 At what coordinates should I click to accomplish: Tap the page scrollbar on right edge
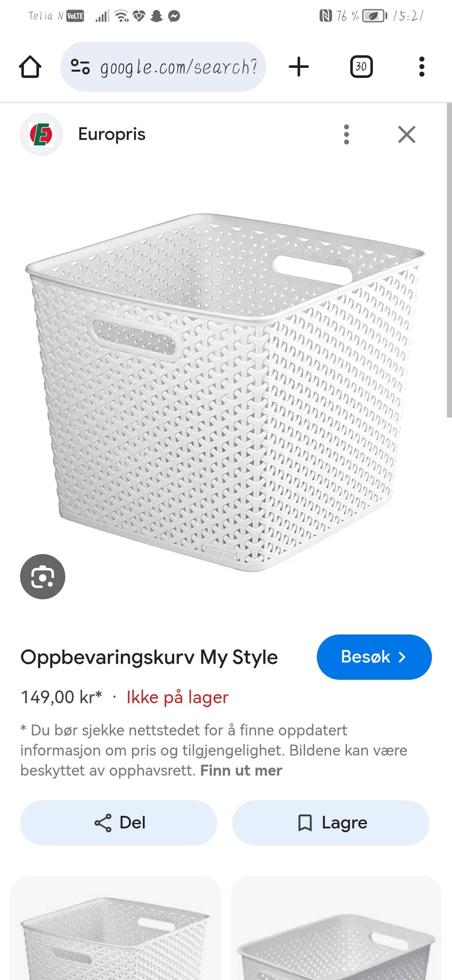pyautogui.click(x=449, y=260)
